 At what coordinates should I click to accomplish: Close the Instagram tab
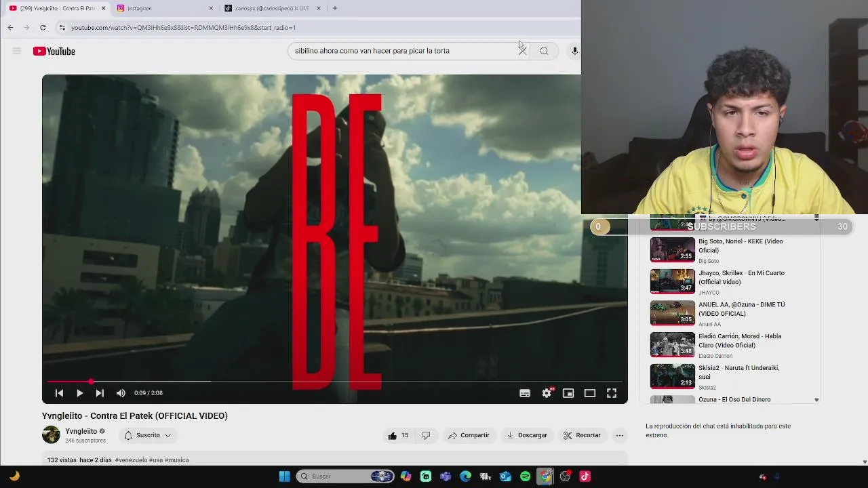211,8
